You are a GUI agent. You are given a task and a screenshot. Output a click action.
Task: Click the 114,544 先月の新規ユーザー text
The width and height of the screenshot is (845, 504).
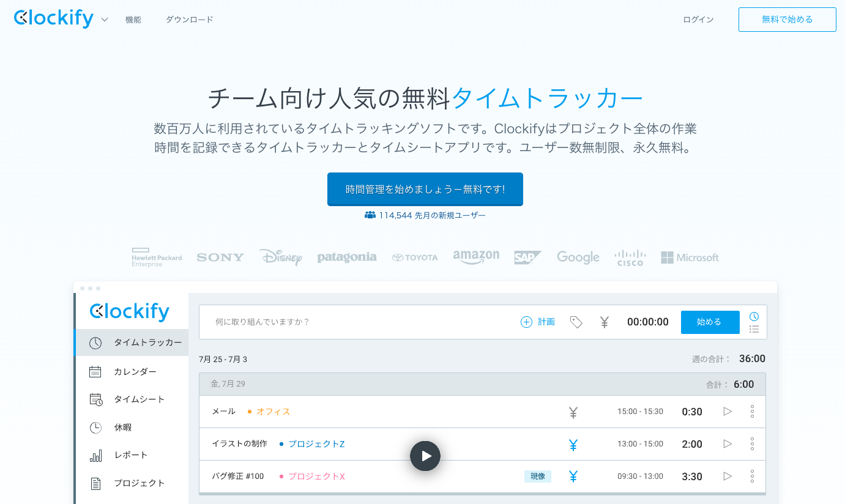tap(432, 215)
